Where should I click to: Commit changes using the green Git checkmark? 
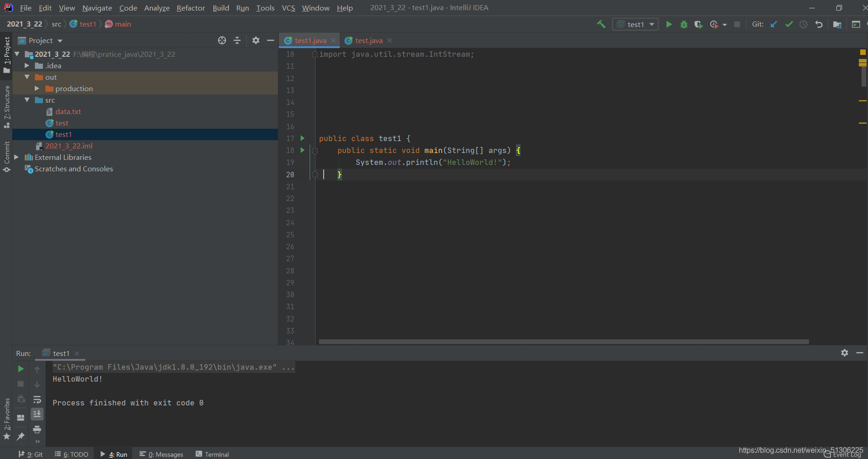point(789,24)
